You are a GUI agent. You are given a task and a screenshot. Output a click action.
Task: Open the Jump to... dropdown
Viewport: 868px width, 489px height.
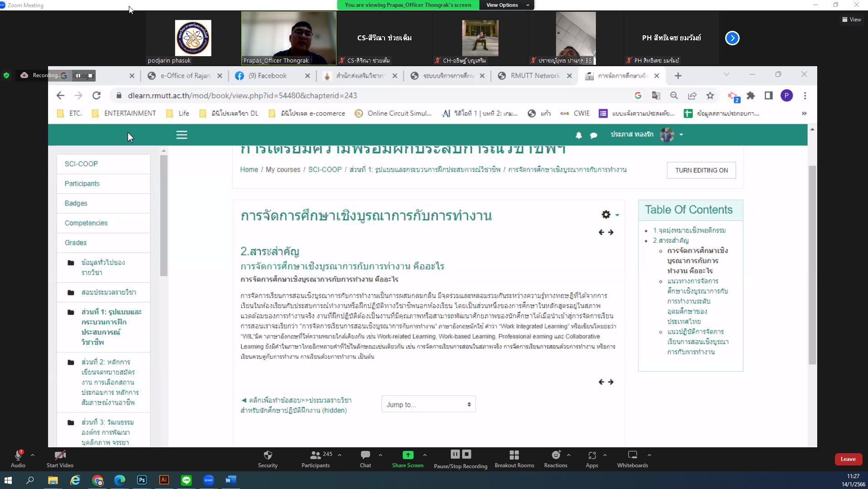(429, 404)
